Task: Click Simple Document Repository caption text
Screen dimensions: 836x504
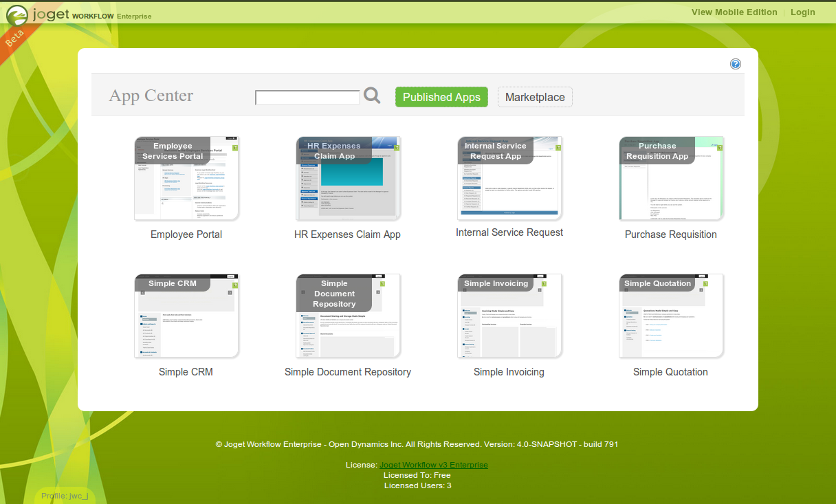Action: pos(348,372)
